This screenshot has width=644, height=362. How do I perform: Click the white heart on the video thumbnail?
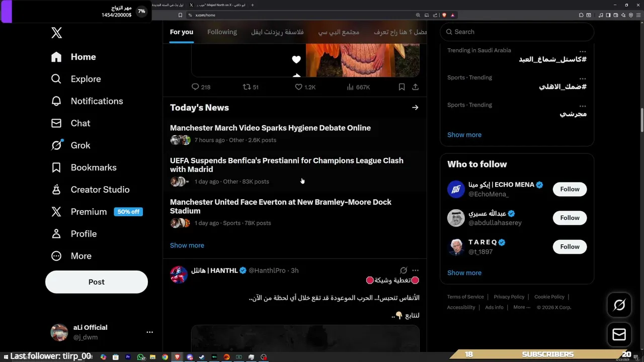coord(296,60)
